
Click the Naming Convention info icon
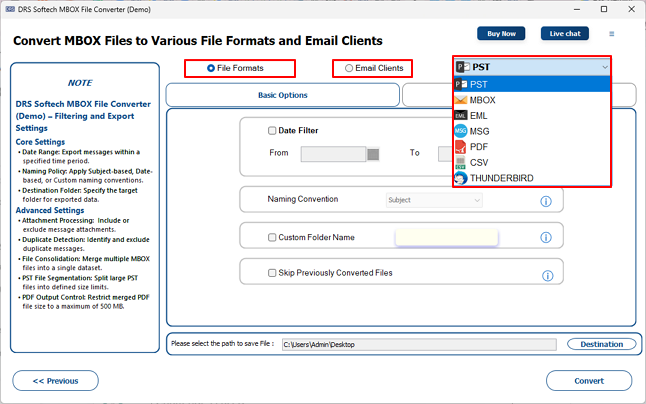546,201
